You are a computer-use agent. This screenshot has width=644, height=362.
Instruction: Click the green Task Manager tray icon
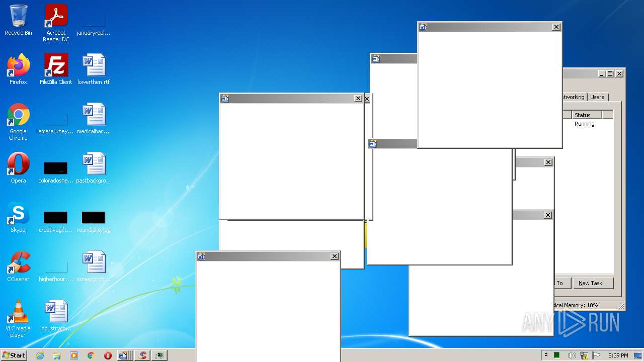pos(557,355)
